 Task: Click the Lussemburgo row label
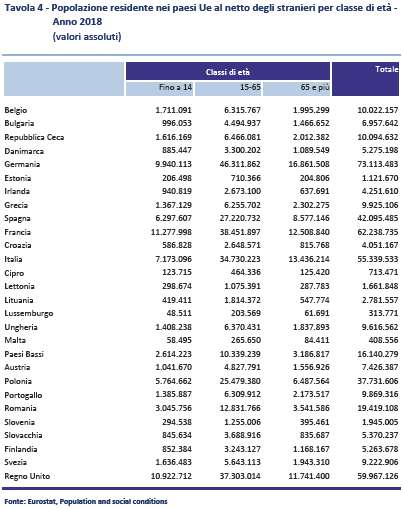point(29,314)
